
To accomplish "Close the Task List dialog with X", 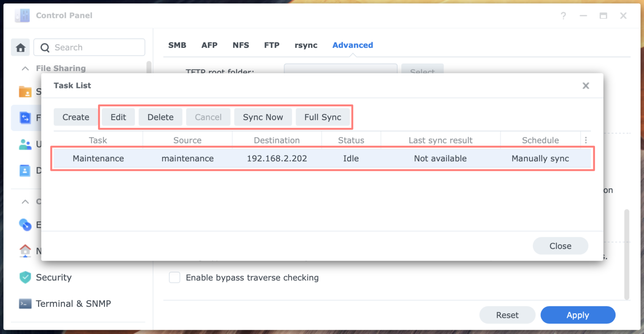I will click(x=586, y=86).
